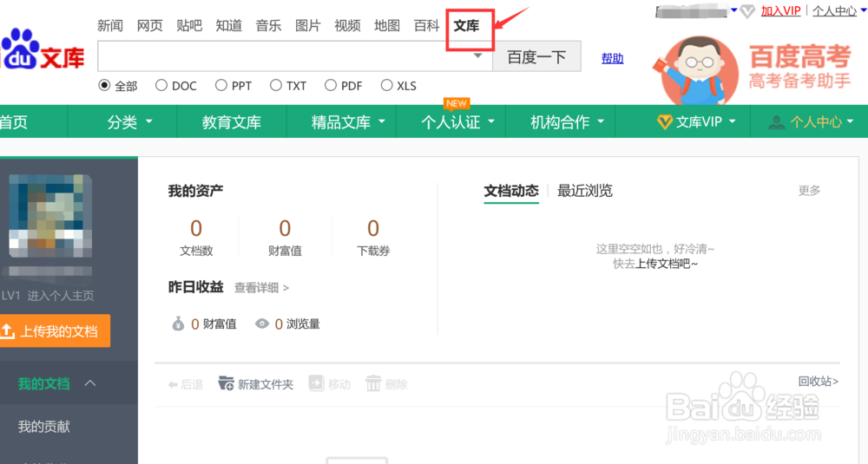Click the 个人中心 link at top right
The height and width of the screenshot is (464, 868).
[x=834, y=11]
